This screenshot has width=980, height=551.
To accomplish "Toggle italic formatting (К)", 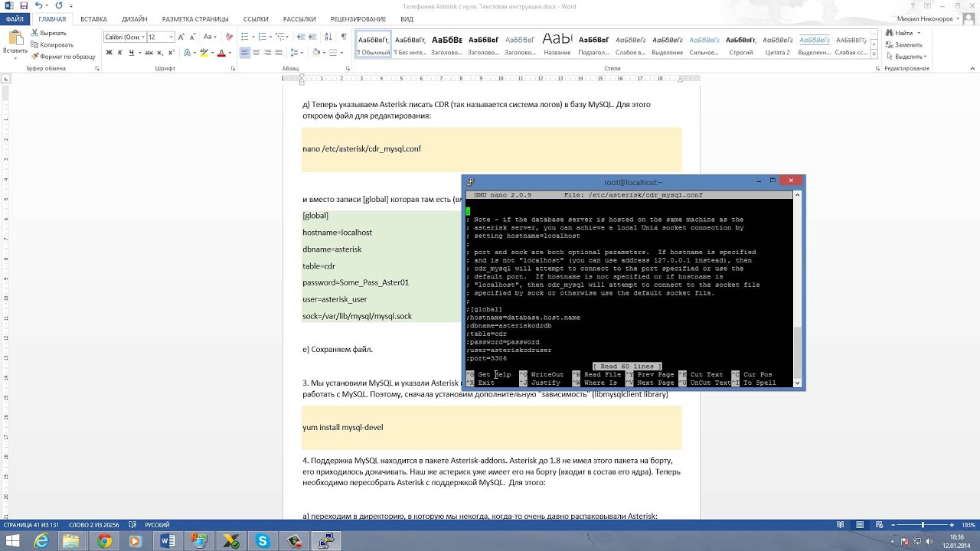I will [120, 52].
